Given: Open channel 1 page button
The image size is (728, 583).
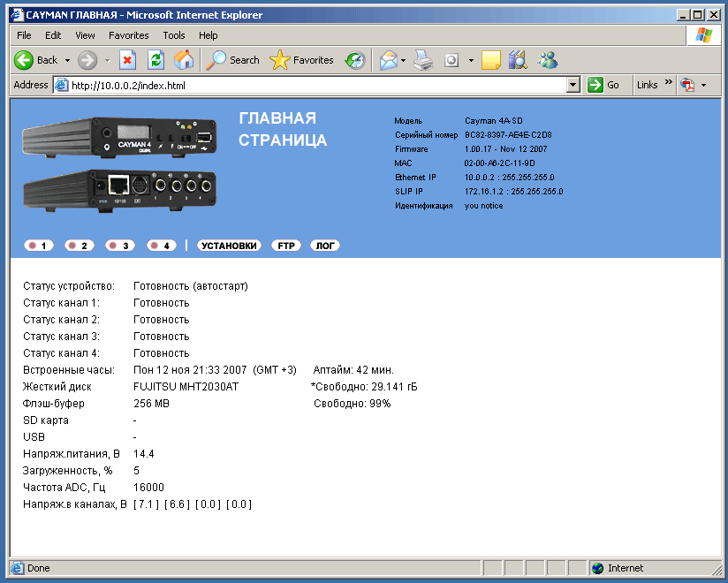Looking at the screenshot, I should click(39, 246).
